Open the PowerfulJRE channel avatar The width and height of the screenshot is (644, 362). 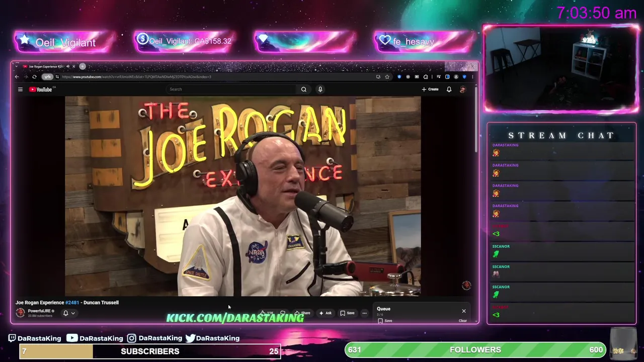tap(20, 313)
